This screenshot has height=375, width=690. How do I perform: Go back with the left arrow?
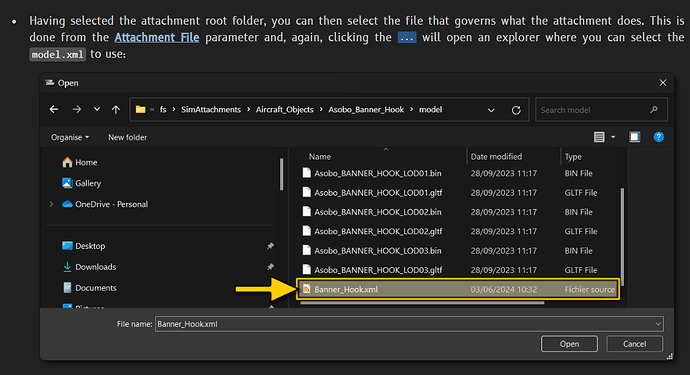(54, 109)
